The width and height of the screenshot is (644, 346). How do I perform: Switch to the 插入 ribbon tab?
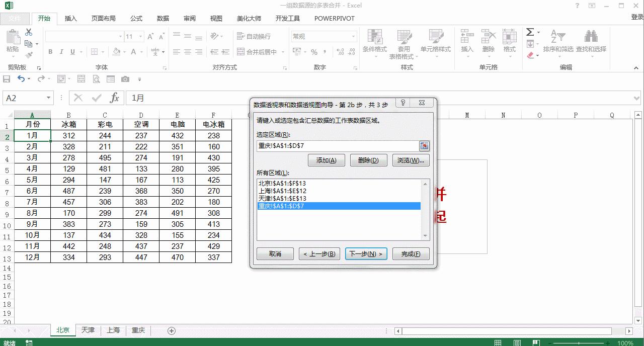[70, 18]
